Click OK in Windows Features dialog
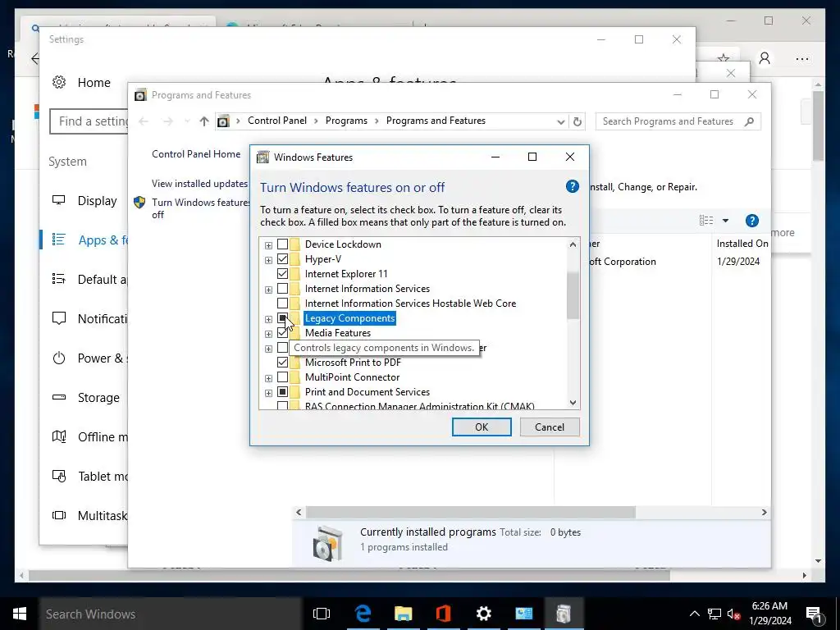This screenshot has width=840, height=630. 481,427
